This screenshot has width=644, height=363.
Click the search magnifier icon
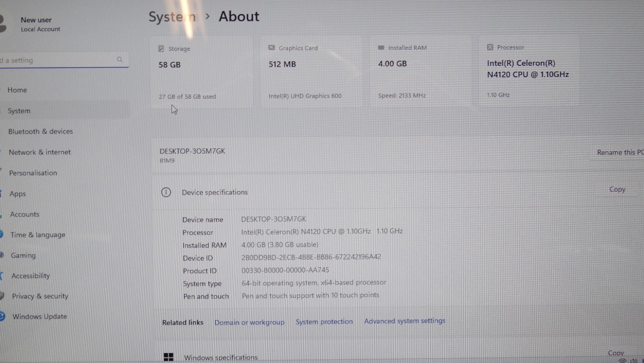click(x=120, y=59)
